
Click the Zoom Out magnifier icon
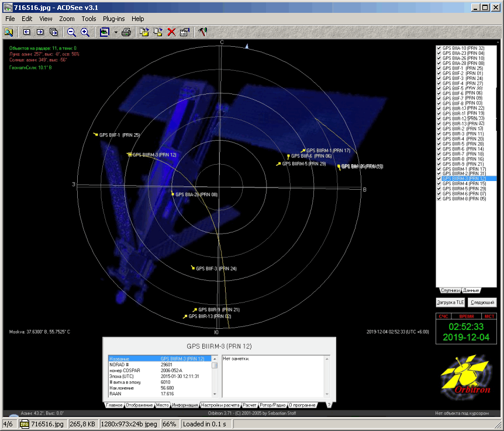click(x=71, y=32)
